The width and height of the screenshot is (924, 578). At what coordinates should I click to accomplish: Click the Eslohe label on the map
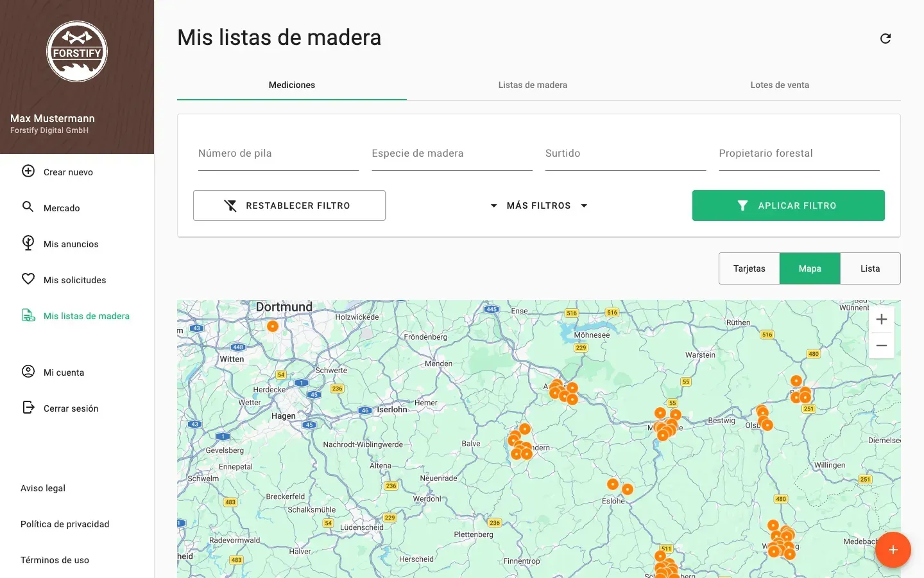coord(613,501)
